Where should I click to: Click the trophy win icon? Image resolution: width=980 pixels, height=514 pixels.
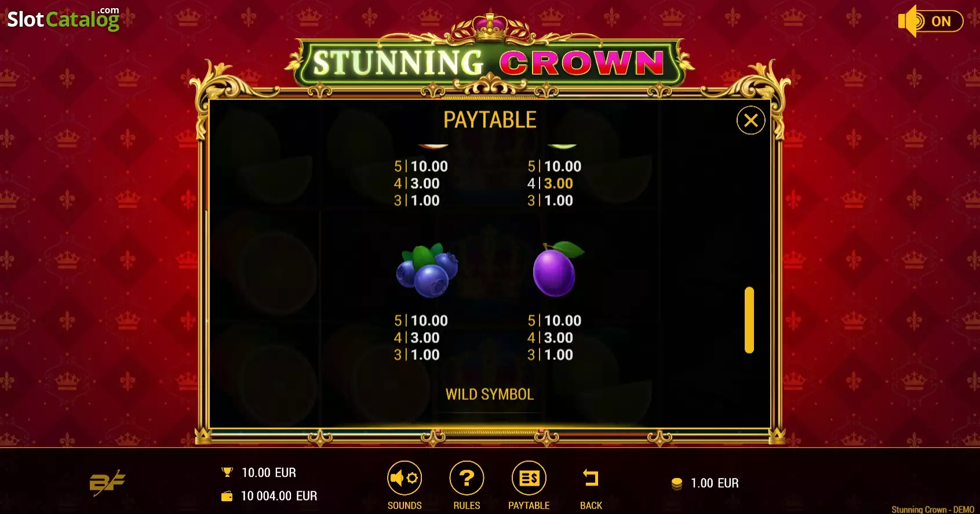pos(227,472)
